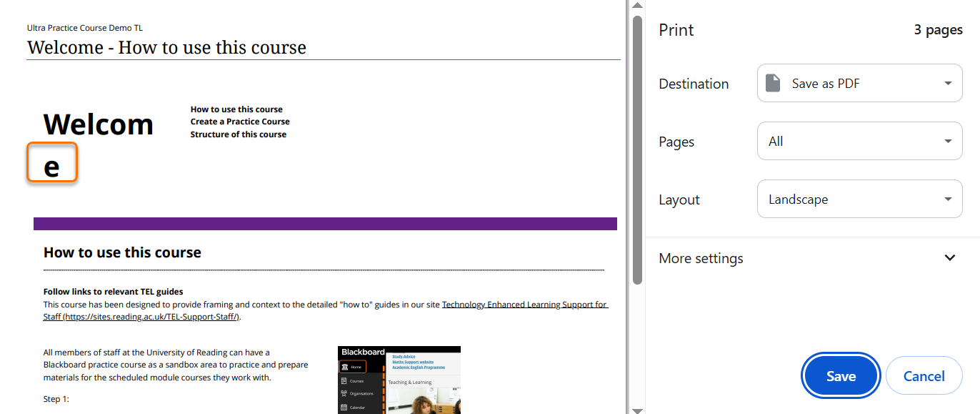The height and width of the screenshot is (414, 980).
Task: Click the preview scroll down arrow
Action: 637,409
